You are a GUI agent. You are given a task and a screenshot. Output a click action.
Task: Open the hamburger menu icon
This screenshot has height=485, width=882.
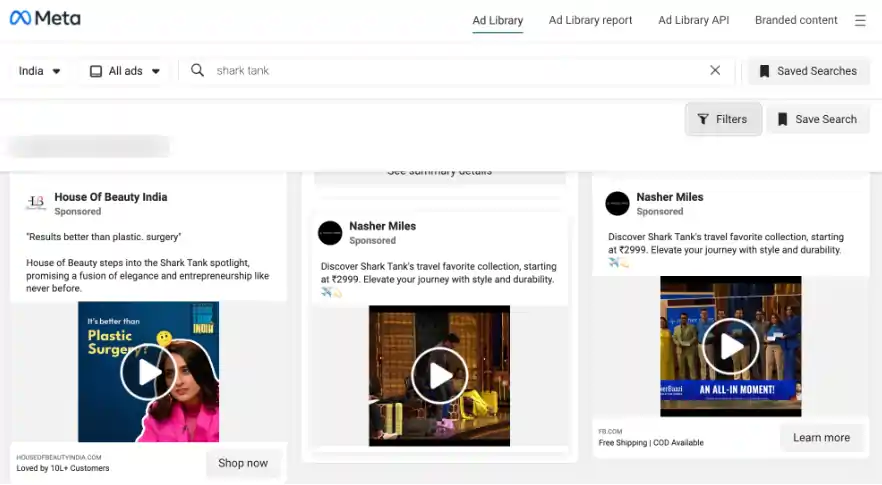coord(860,20)
